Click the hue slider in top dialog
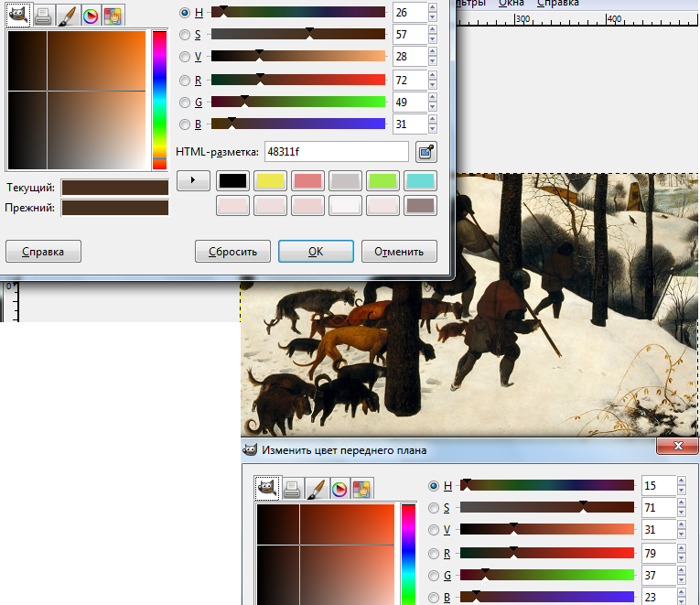Image resolution: width=700 pixels, height=605 pixels. pyautogui.click(x=298, y=12)
